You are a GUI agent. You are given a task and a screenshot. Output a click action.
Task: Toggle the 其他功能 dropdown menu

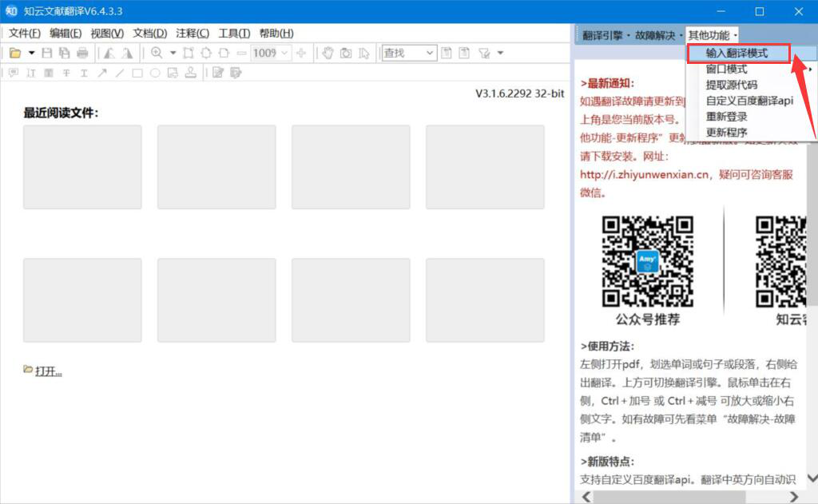click(x=712, y=35)
